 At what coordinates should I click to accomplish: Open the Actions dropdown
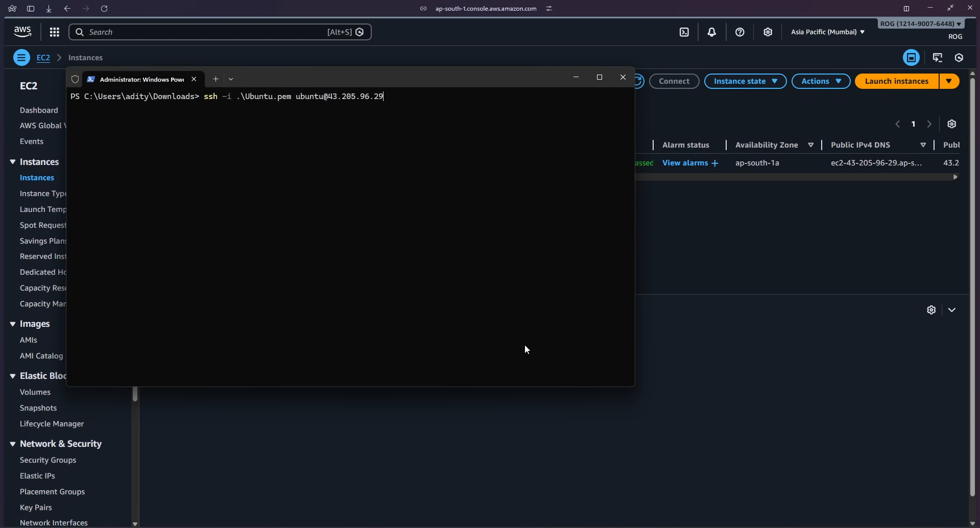click(x=821, y=81)
